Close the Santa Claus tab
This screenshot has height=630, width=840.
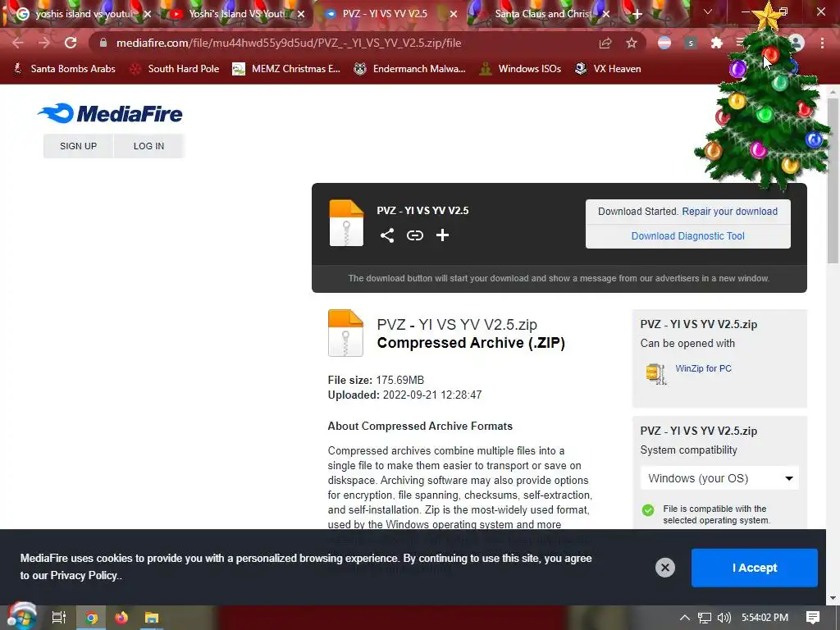[x=606, y=14]
